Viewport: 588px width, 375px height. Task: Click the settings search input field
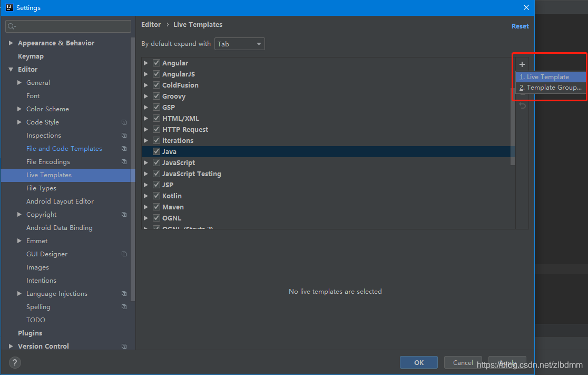68,26
